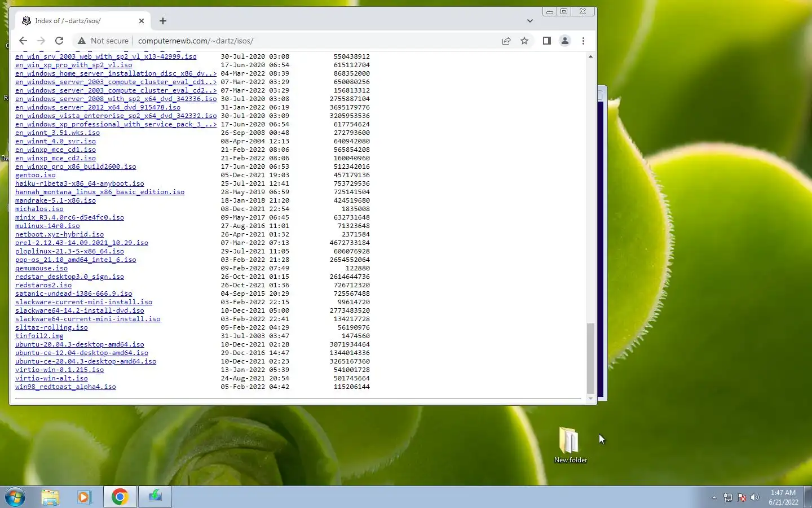Click the vertical scrollbar thumb
This screenshot has width=812, height=508.
pyautogui.click(x=590, y=358)
